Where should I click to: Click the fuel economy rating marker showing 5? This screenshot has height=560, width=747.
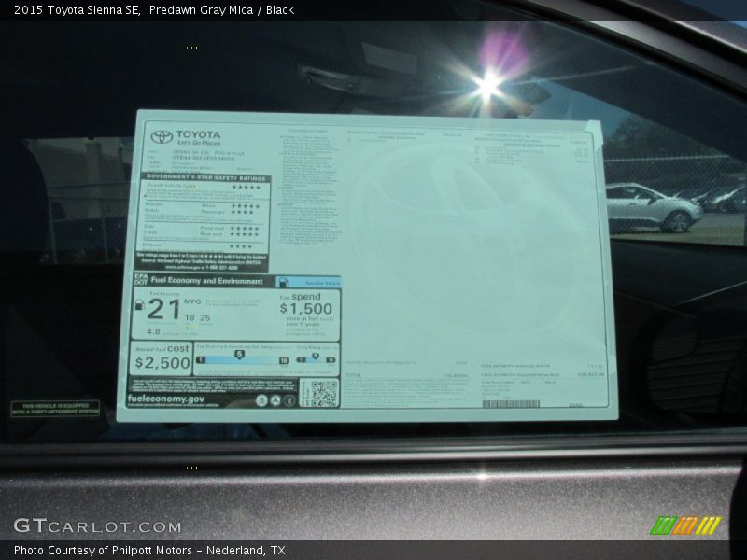(239, 355)
